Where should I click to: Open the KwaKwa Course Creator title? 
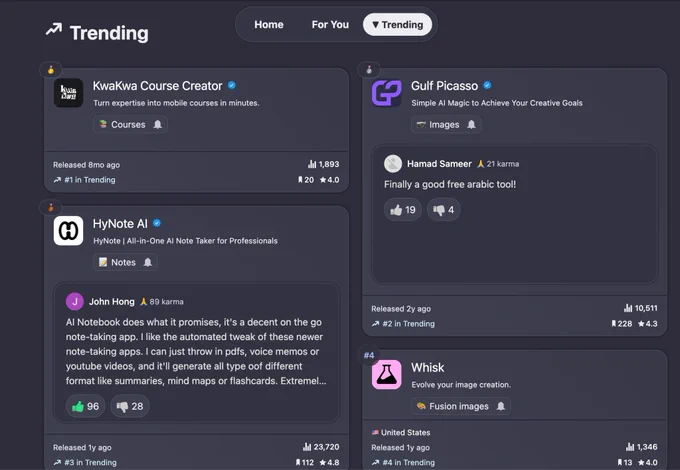[x=157, y=86]
